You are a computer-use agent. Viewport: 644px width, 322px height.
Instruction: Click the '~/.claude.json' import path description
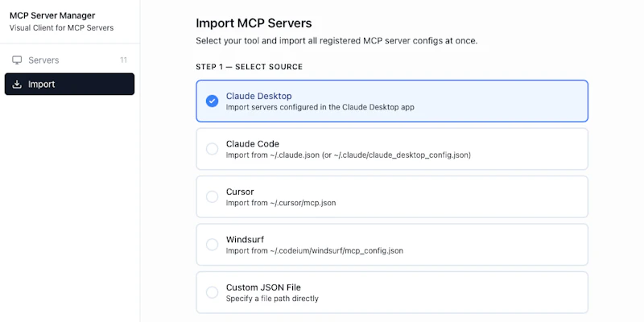[x=349, y=155]
